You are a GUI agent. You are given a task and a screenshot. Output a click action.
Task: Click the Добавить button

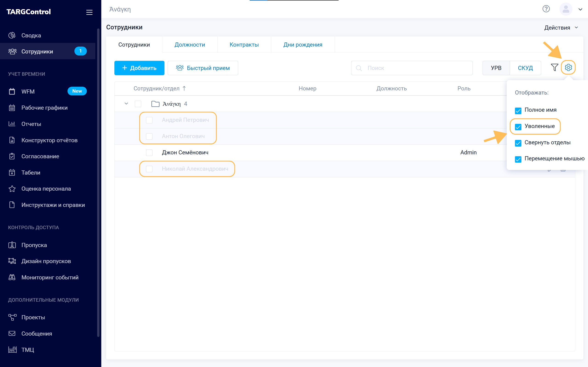[x=139, y=68]
